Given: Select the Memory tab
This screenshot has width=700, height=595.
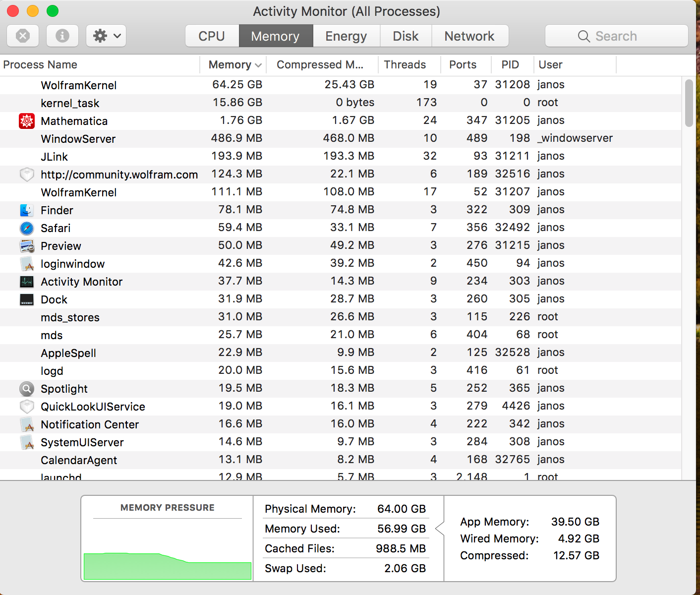Looking at the screenshot, I should (276, 36).
